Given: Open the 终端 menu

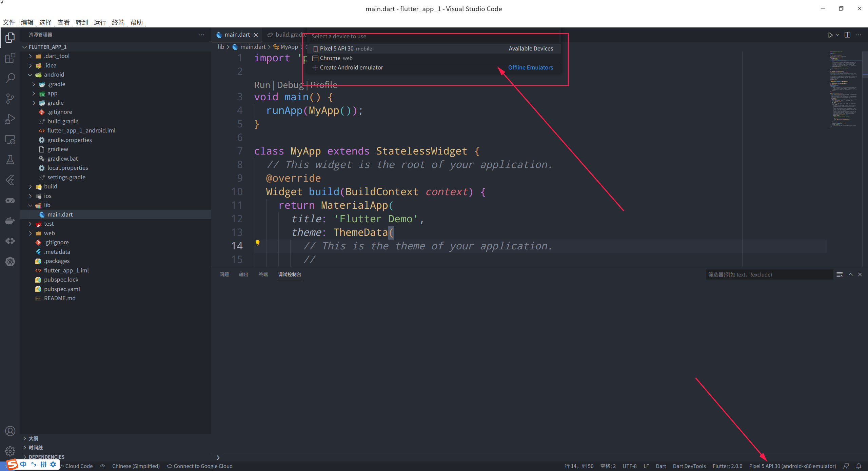Looking at the screenshot, I should tap(118, 22).
